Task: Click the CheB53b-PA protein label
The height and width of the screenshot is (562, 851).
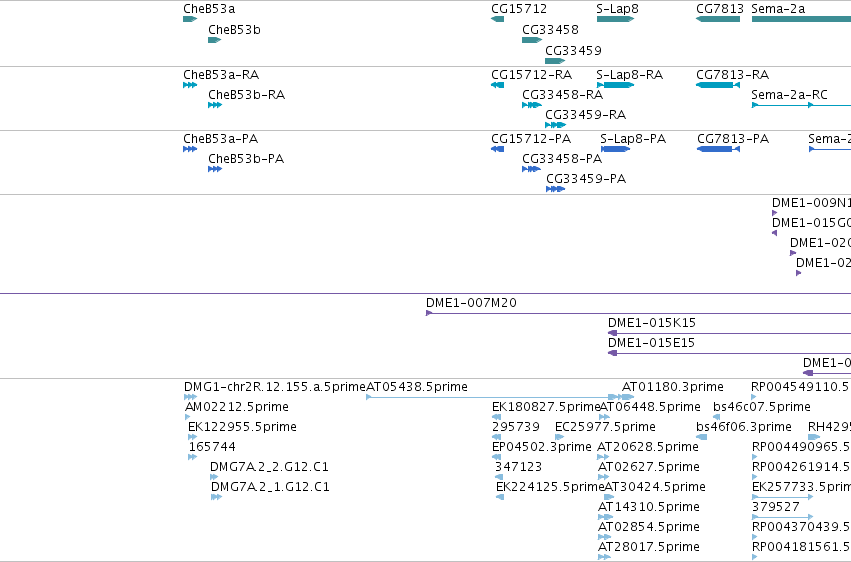Action: click(246, 159)
